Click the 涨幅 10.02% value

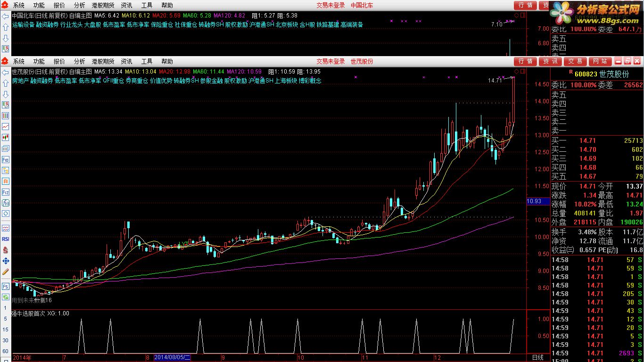(x=585, y=204)
